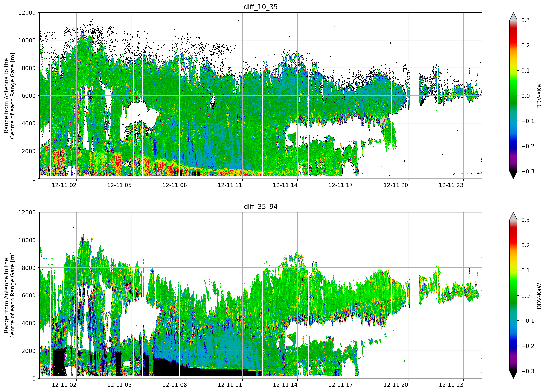Click the 10000 y tick of diff_35_94
546x392 pixels.
(27, 240)
